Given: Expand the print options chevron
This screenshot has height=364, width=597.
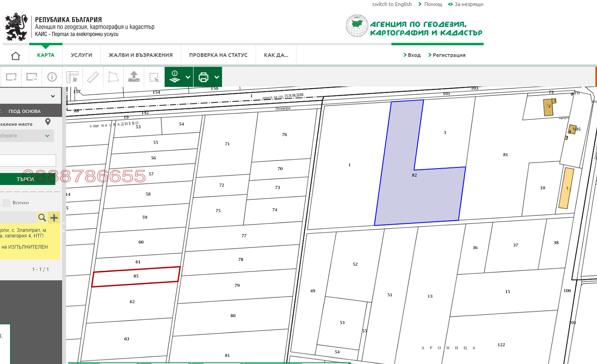Looking at the screenshot, I should coord(216,77).
